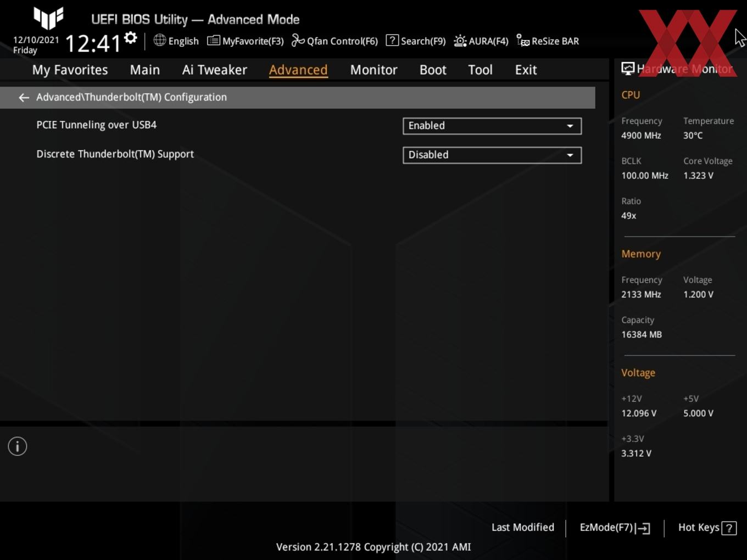Open MyFavorite(F3) list icon
Image resolution: width=747 pixels, height=560 pixels.
[214, 41]
